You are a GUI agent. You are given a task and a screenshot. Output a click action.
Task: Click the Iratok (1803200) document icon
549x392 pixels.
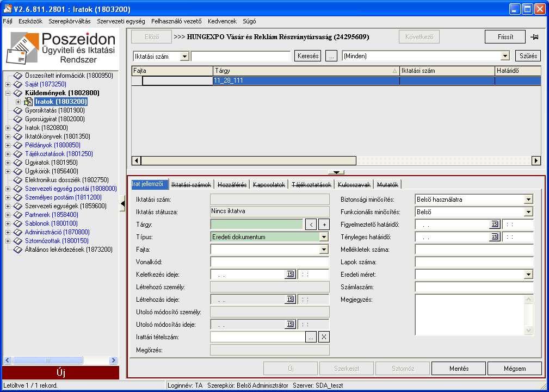tap(28, 102)
